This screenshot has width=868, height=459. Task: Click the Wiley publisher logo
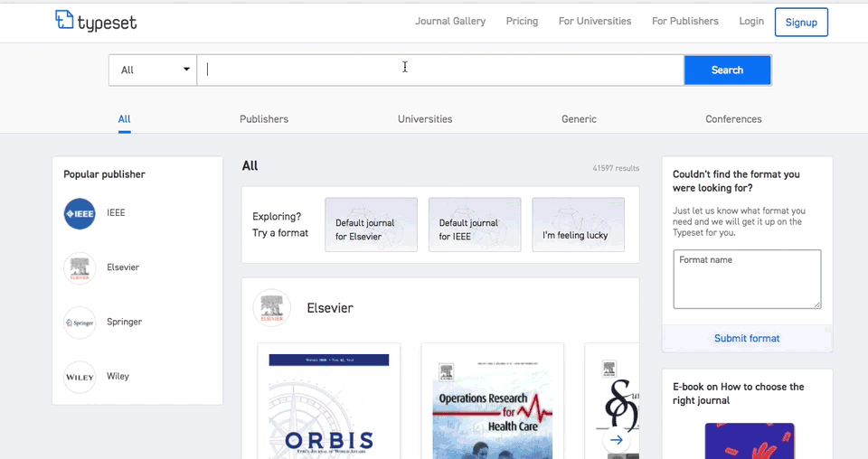pyautogui.click(x=80, y=377)
